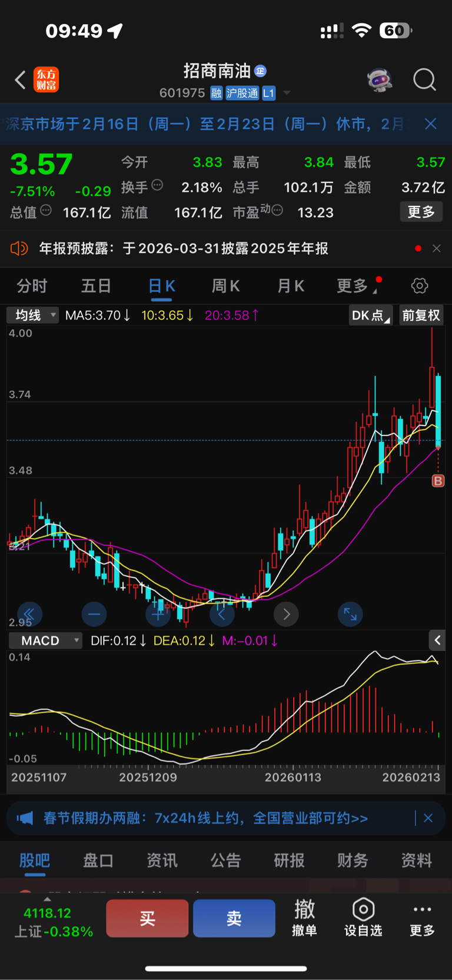Close the 春节假期办两融 banner
Image resolution: width=452 pixels, height=980 pixels.
click(428, 818)
